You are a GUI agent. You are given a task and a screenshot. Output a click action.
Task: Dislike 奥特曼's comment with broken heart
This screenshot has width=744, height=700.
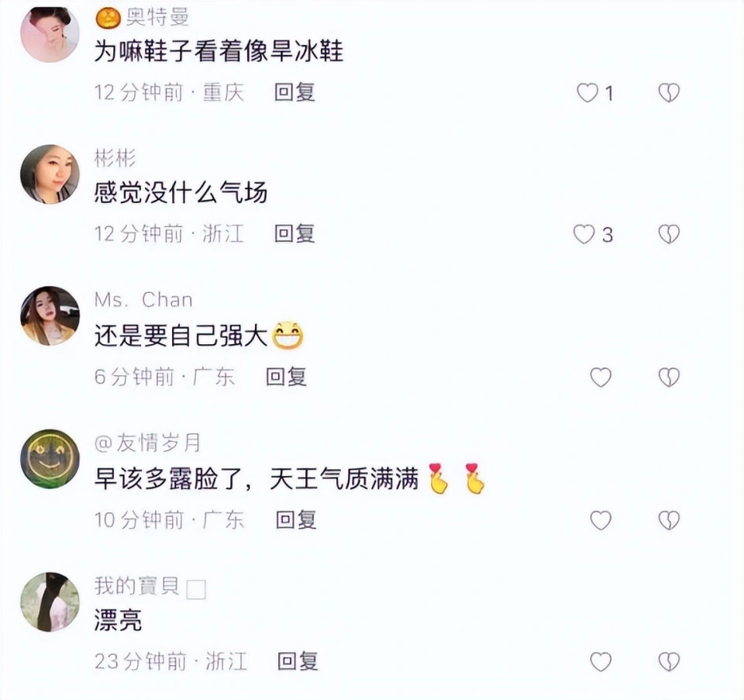pyautogui.click(x=669, y=92)
